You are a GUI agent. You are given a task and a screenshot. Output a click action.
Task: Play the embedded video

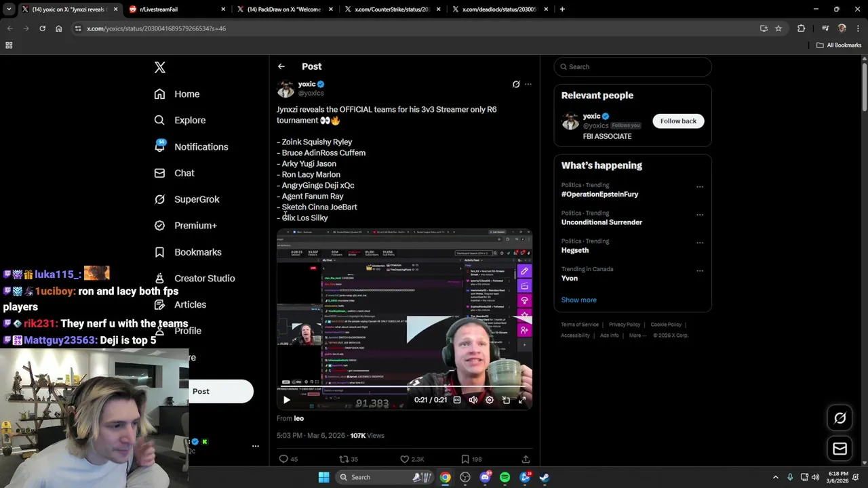click(x=286, y=400)
